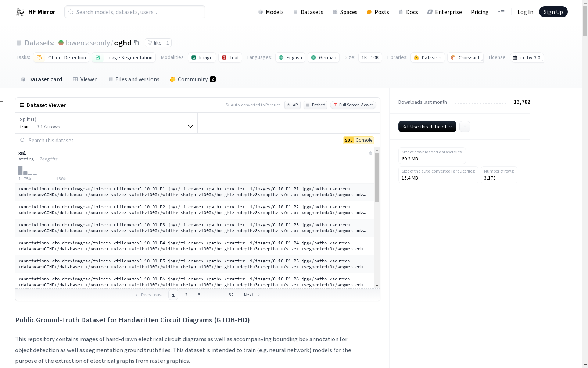Screen dimensions: 588x368
Task: Select the row for C-10_D1_P4.jpg
Action: [195, 246]
